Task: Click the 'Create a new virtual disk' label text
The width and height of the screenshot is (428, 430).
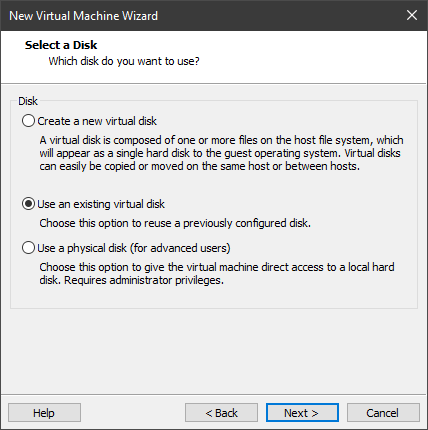Action: click(x=97, y=121)
